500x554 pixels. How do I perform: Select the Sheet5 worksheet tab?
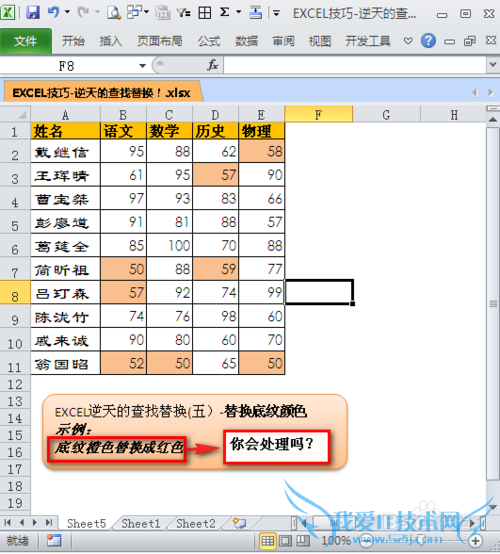click(87, 523)
